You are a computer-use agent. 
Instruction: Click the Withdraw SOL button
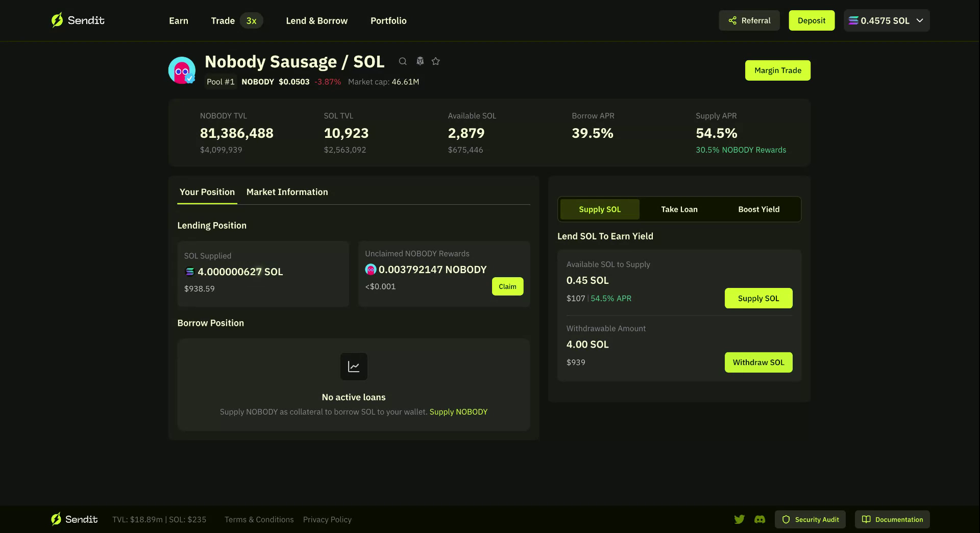[758, 362]
